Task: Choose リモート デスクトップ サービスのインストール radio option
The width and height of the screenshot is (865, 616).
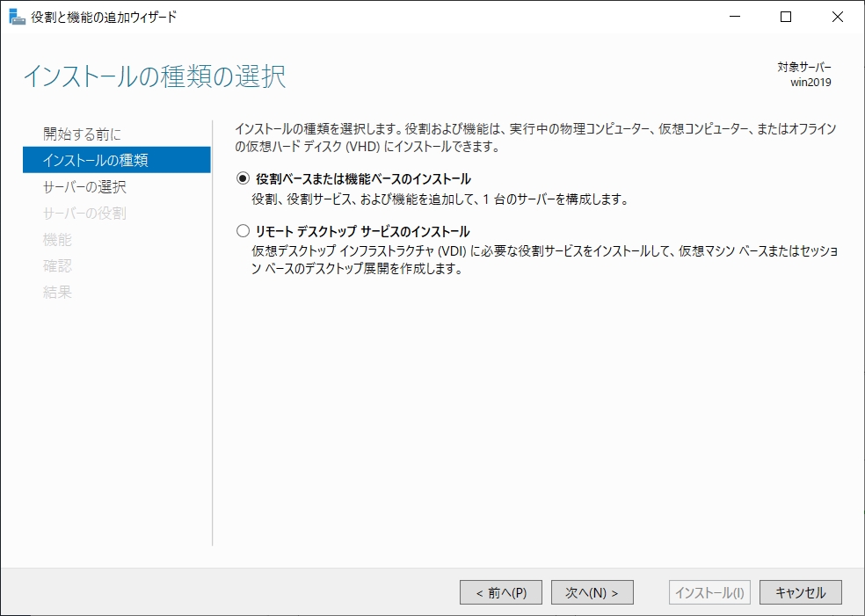Action: point(244,232)
